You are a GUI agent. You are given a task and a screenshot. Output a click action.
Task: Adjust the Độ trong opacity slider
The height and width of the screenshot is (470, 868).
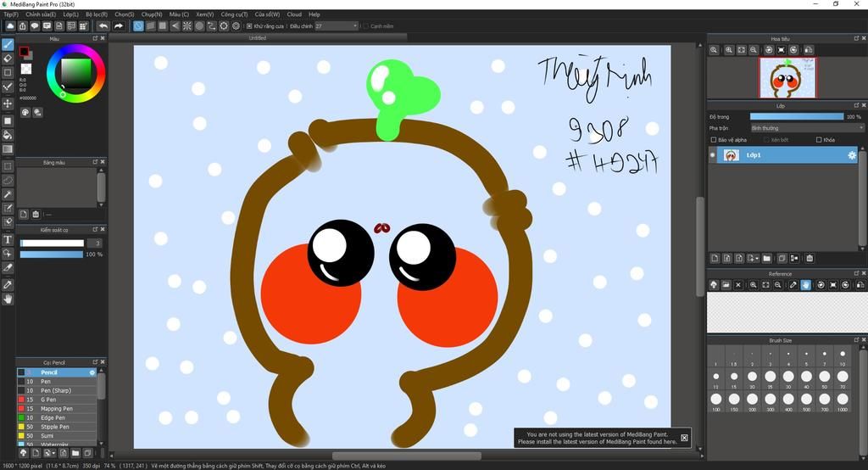[x=797, y=116]
